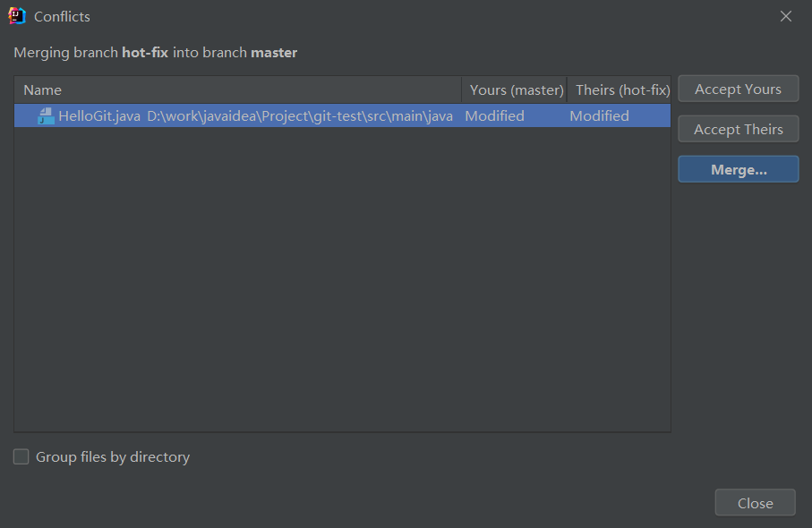Click the IntelliJ IDEA logo in title bar
Screen dimensions: 812x528
(x=17, y=16)
